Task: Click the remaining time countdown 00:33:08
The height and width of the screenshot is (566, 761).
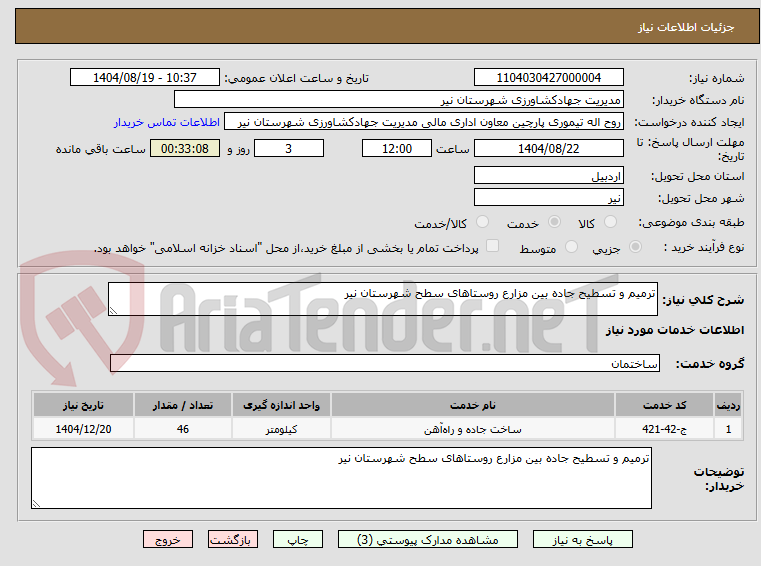Action: click(185, 148)
